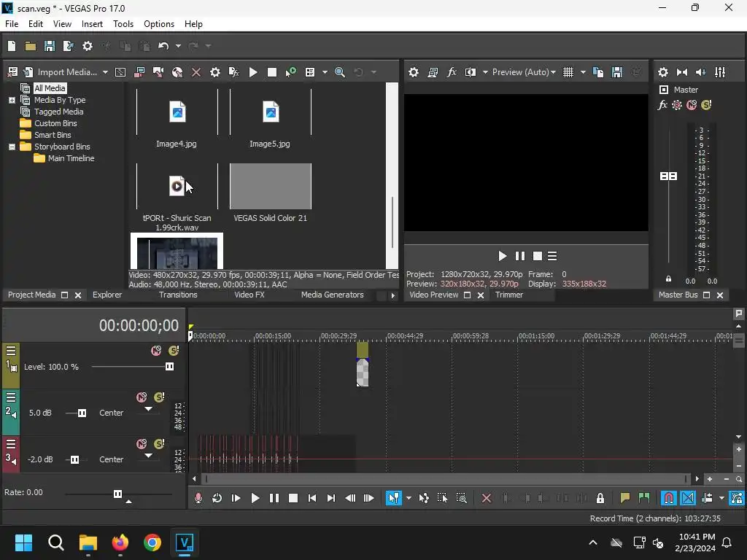Solo video track 1

point(174,351)
